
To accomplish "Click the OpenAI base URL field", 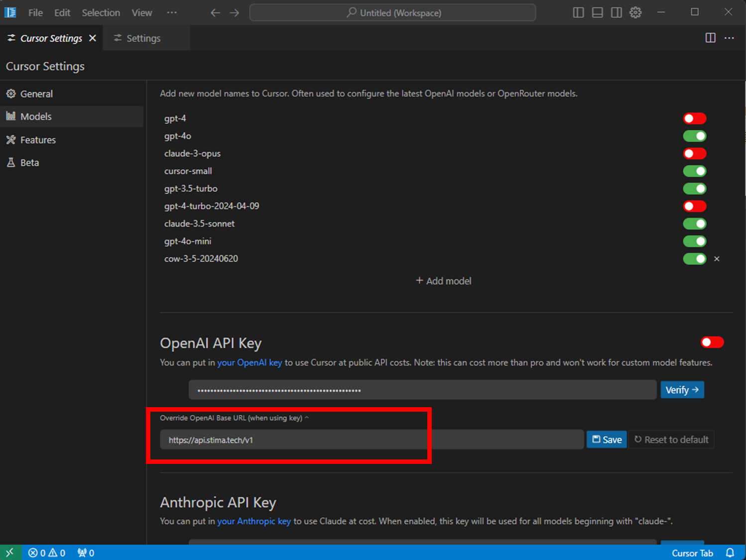I will [371, 440].
